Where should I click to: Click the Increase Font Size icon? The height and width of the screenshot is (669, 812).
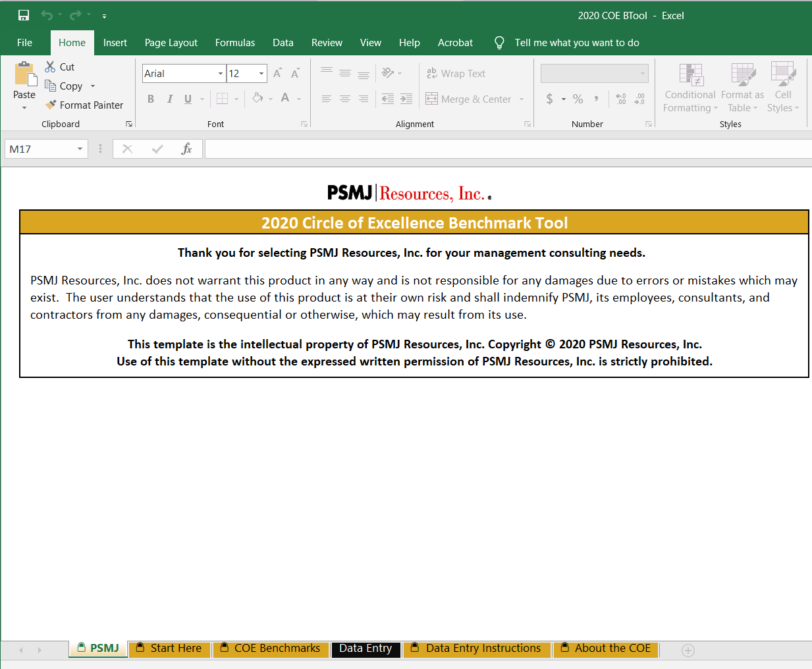coord(277,73)
